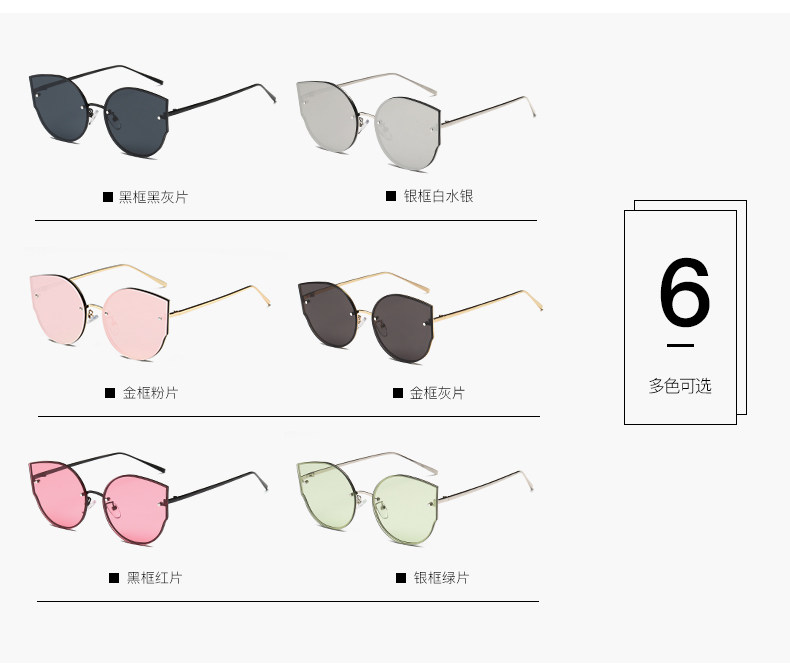Screen dimensions: 790x670
Task: Click the 多色可选 text
Action: tap(680, 386)
